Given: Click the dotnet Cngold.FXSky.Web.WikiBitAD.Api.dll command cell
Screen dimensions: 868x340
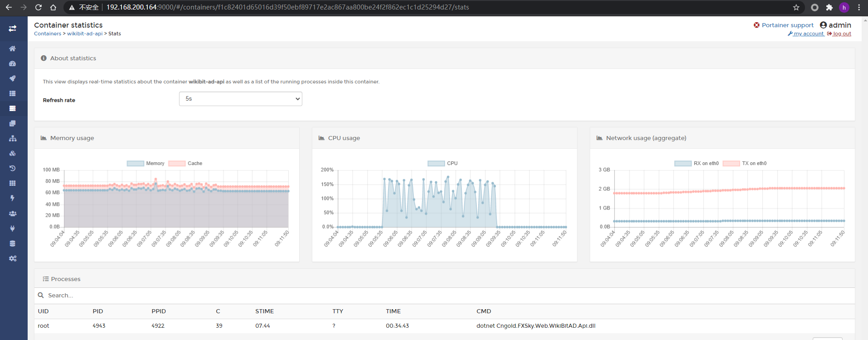Looking at the screenshot, I should click(536, 326).
